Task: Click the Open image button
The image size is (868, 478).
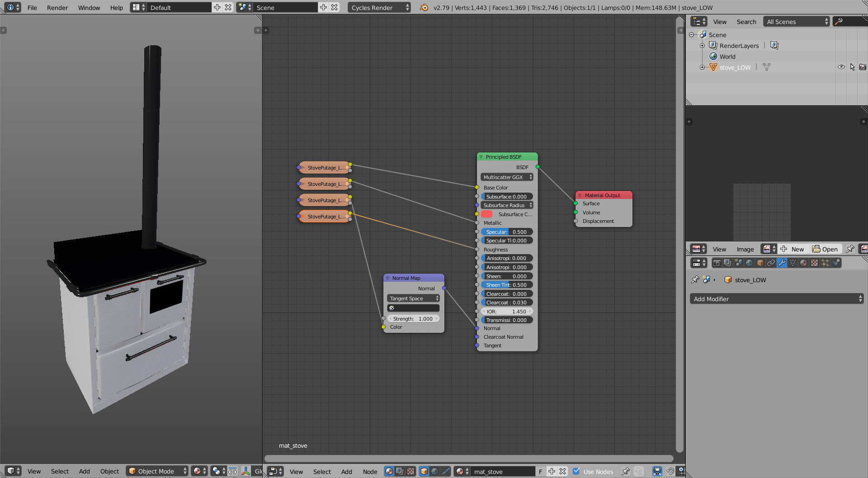Action: pyautogui.click(x=825, y=249)
